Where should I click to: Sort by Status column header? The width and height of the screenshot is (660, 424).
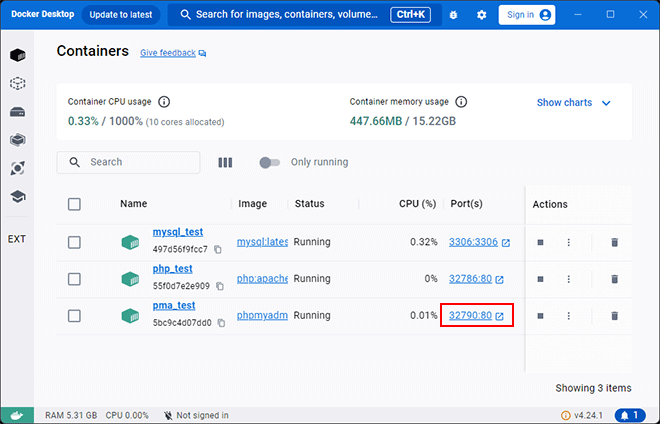click(309, 204)
